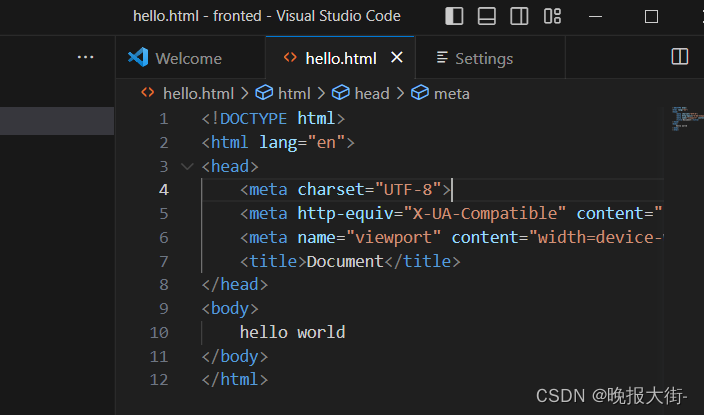Open the Customize Layout icon
Viewport: 704px width, 415px height.
click(552, 16)
